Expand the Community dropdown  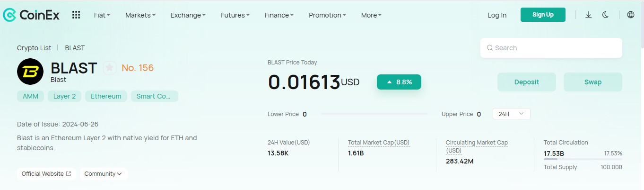(104, 174)
